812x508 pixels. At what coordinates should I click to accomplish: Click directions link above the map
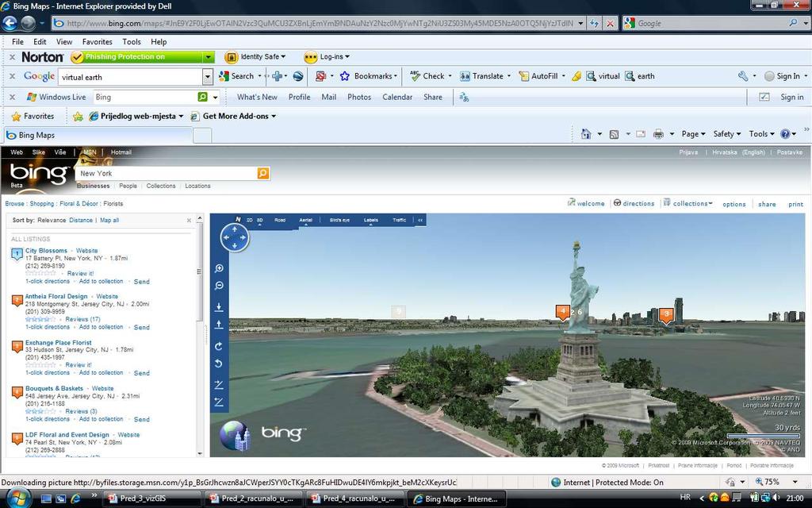tap(638, 204)
